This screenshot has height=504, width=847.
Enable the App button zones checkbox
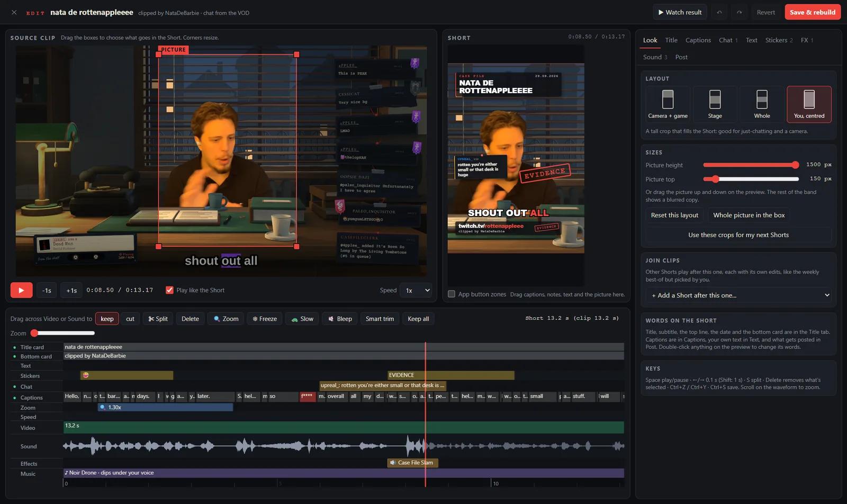(x=452, y=294)
